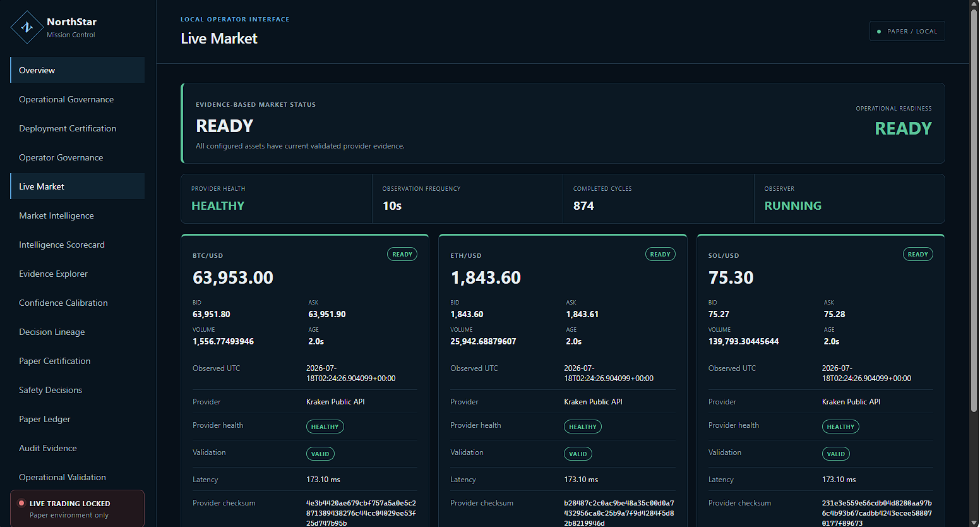Open Intelligence Scorecard in sidebar

[78, 245]
